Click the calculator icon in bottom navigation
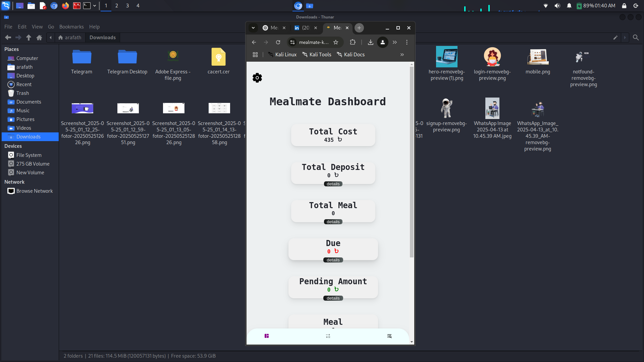 (x=328, y=336)
